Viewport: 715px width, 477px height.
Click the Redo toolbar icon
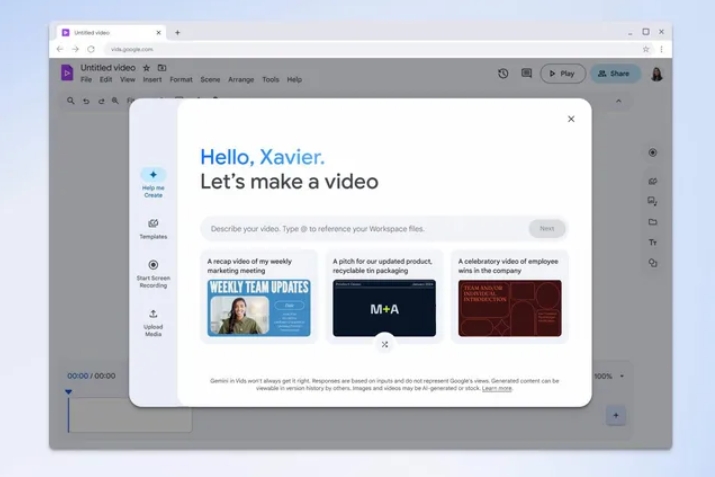101,101
